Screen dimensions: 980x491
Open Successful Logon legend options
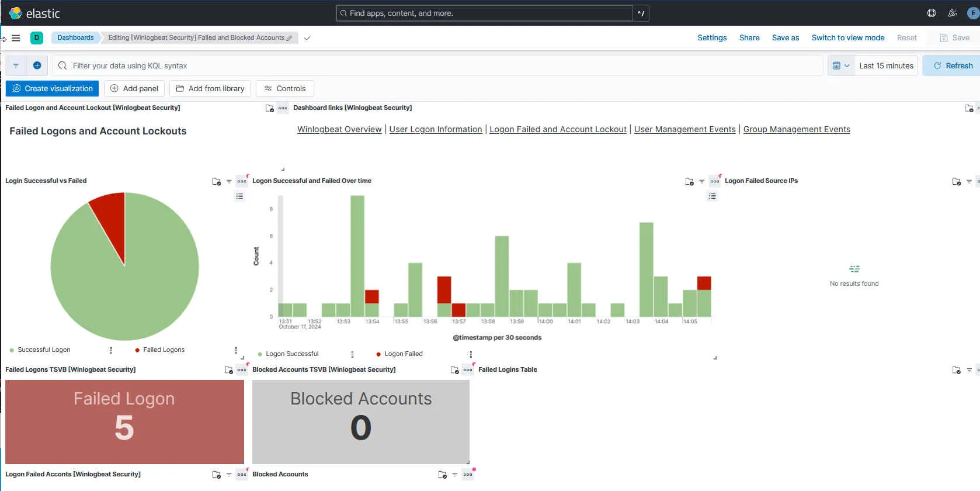point(111,350)
